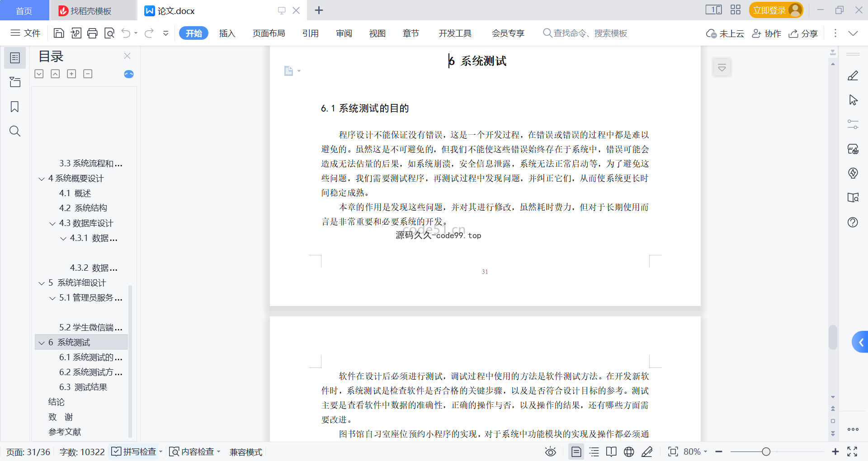Click the zoom out minus button

(719, 452)
